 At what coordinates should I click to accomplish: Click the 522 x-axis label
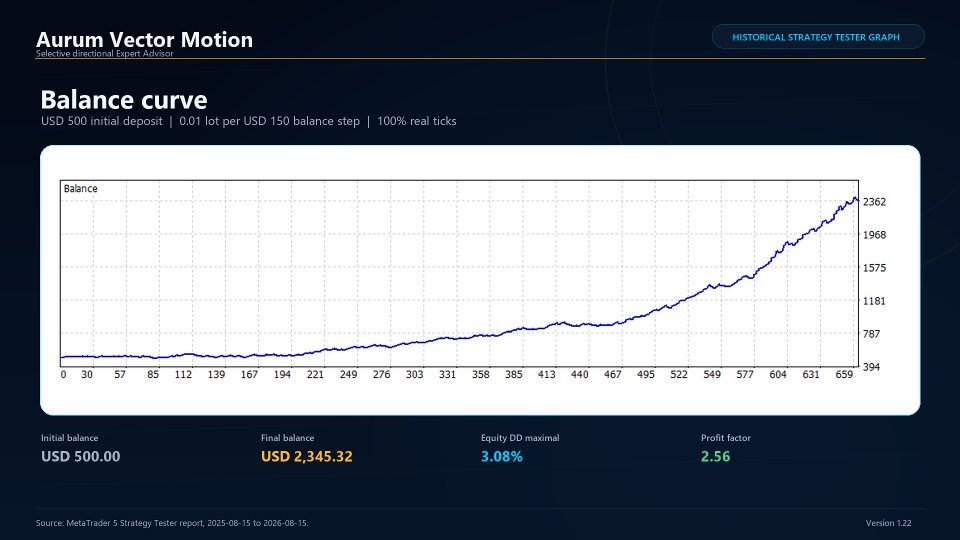pyautogui.click(x=679, y=375)
